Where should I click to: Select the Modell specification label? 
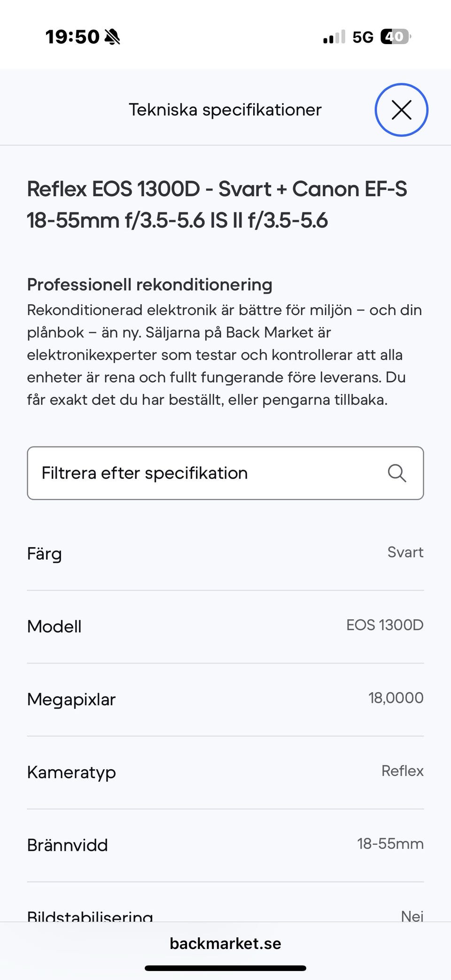pyautogui.click(x=54, y=626)
